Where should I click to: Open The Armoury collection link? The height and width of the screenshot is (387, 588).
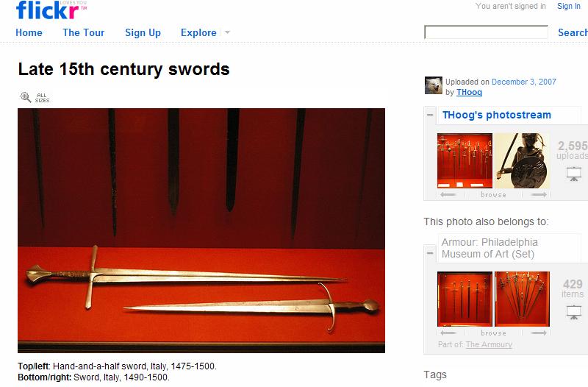[489, 344]
